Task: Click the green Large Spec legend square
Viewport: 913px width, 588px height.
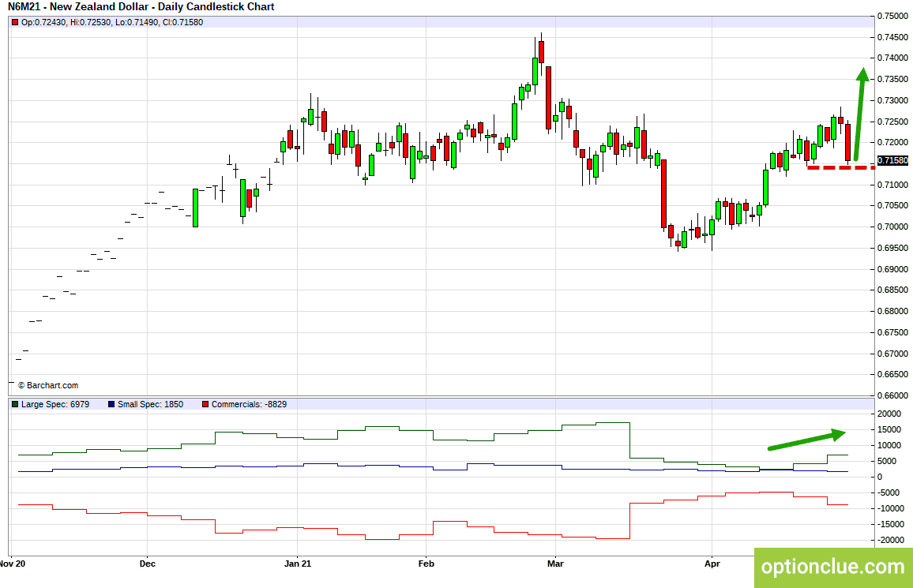Action: click(15, 404)
